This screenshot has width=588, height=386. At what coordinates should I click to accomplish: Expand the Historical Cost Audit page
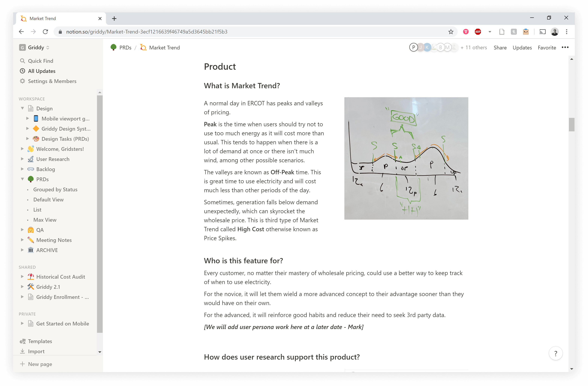tap(22, 277)
